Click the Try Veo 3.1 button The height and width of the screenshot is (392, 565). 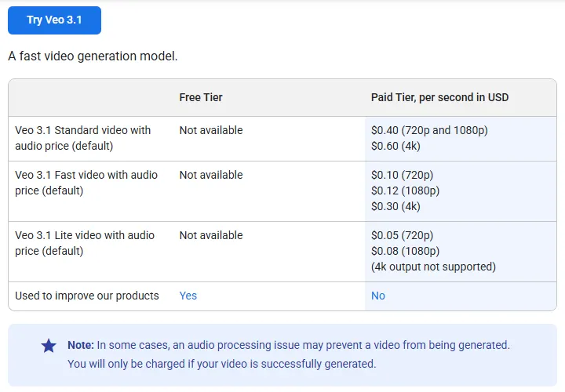pyautogui.click(x=54, y=20)
